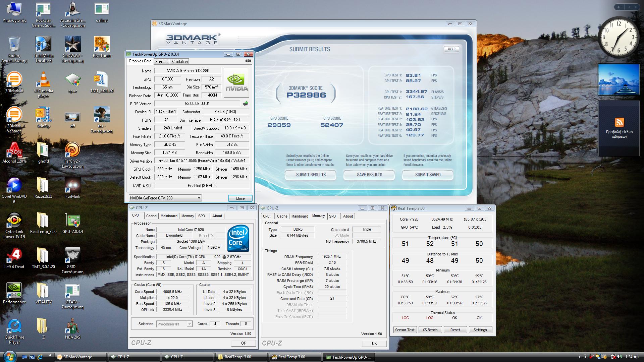Open the GTAIV shortcut on desktop

(x=73, y=296)
